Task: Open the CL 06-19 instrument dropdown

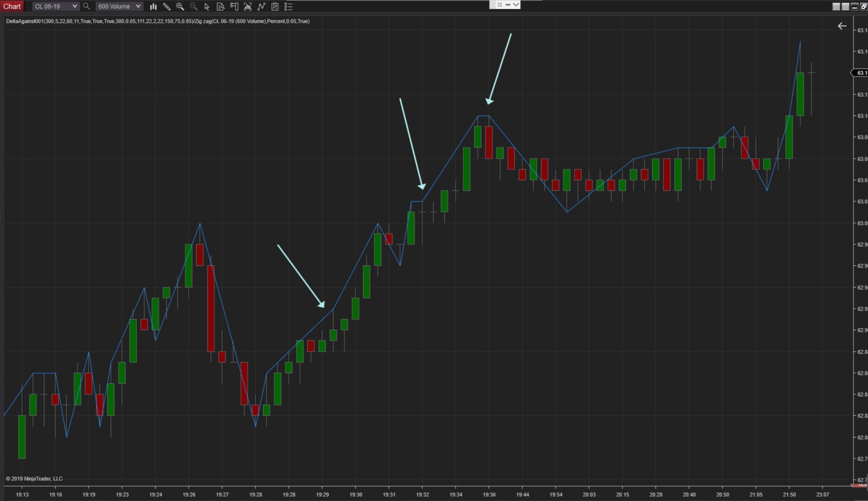Action: pyautogui.click(x=56, y=6)
